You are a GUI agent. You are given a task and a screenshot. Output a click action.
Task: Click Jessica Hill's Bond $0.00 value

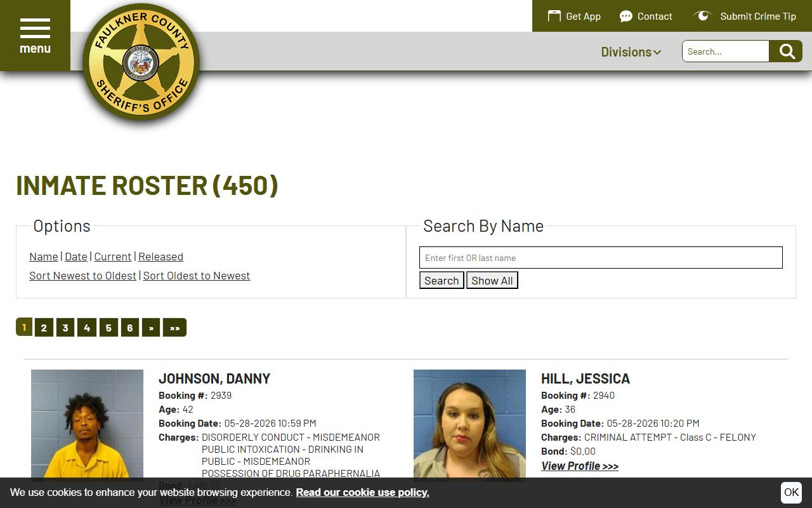tap(583, 451)
